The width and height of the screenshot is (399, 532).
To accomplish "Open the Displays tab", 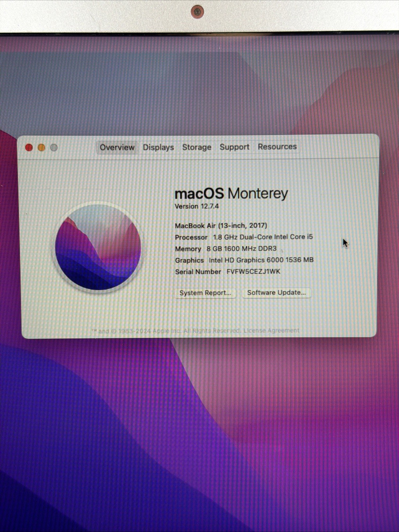I will point(158,147).
